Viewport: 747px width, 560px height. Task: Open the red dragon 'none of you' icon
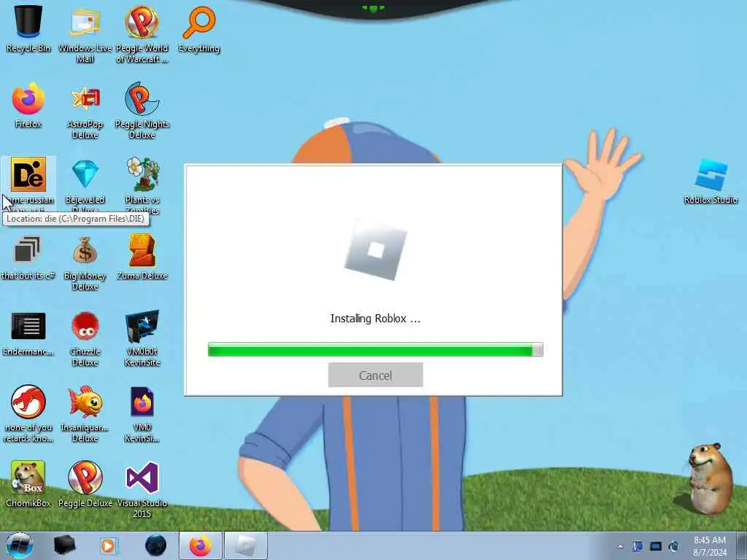pyautogui.click(x=28, y=414)
